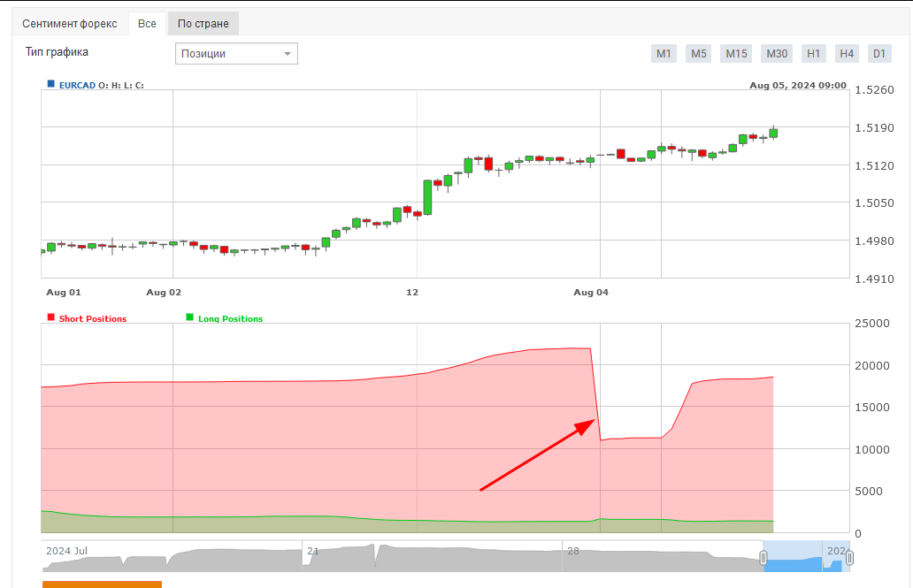This screenshot has height=588, width=913.
Task: Click the 'Aug 02' axis label
Action: click(164, 293)
